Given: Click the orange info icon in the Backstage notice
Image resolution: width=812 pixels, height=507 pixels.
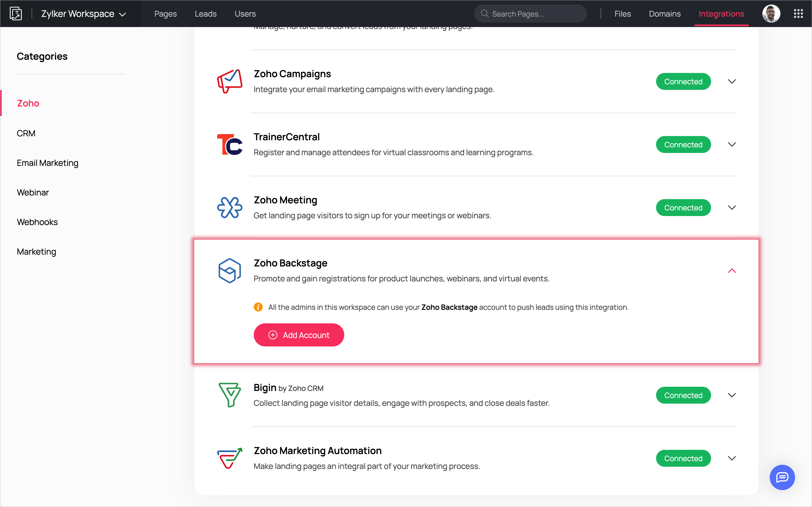Looking at the screenshot, I should pyautogui.click(x=258, y=307).
